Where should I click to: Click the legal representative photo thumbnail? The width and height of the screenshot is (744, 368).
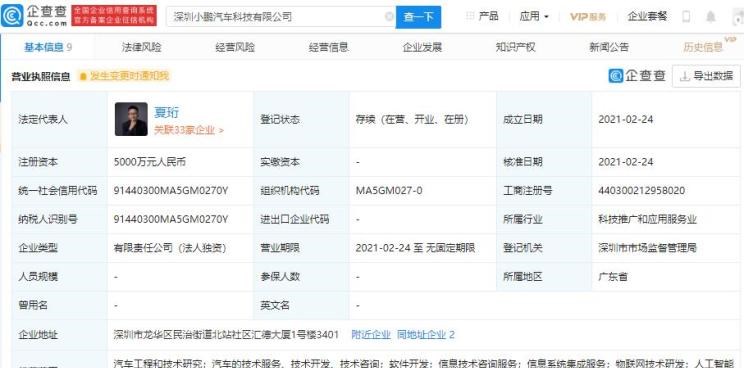[x=131, y=119]
